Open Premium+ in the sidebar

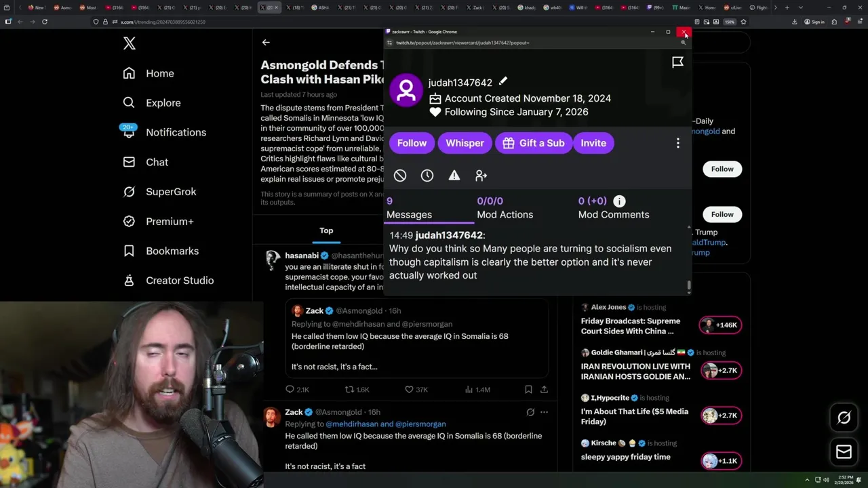click(x=158, y=222)
